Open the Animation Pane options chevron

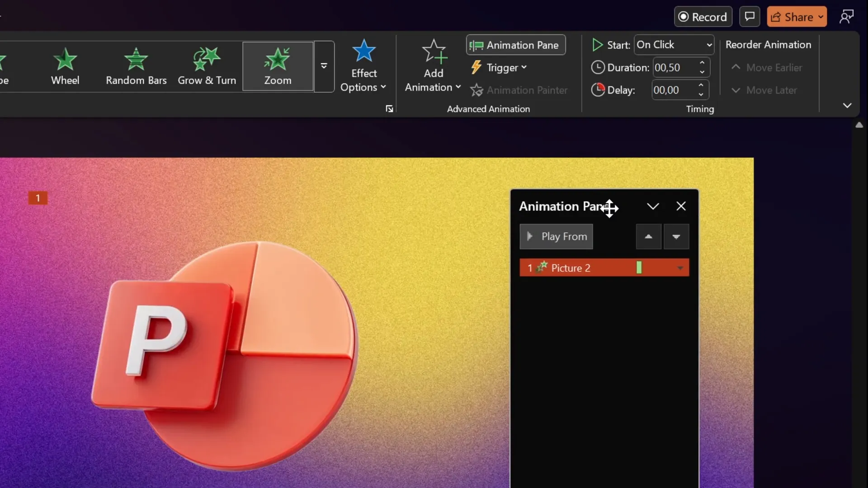tap(653, 206)
